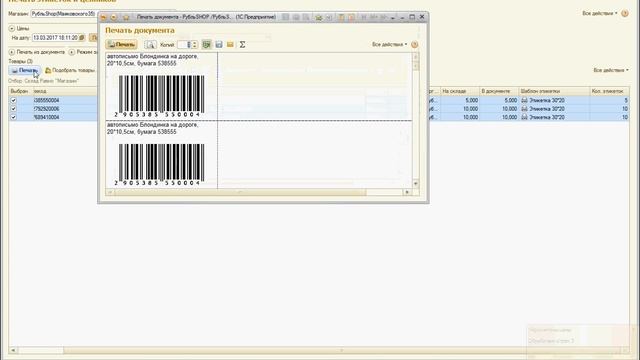Click the save diskette icon in dialog toolbar

coord(219,44)
